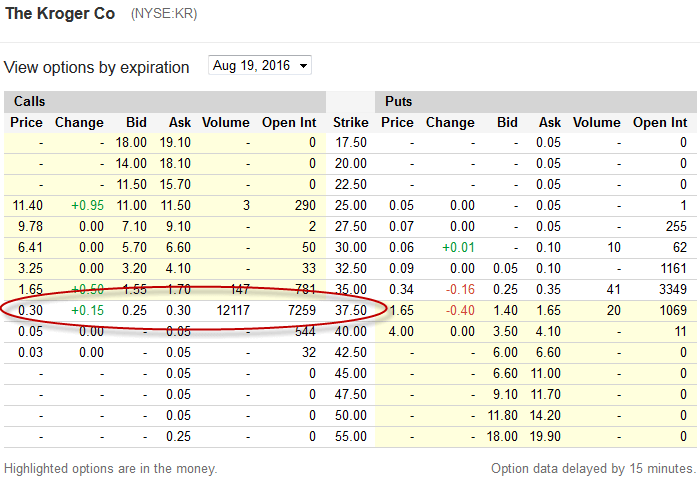Click call open interest 7259
This screenshot has height=482, width=700.
click(302, 310)
